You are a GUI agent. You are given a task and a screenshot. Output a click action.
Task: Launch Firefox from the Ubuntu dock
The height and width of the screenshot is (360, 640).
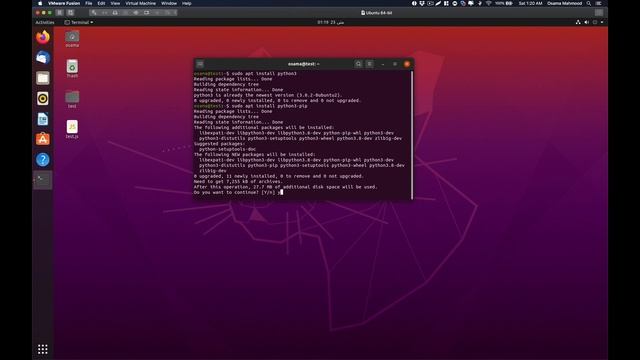pyautogui.click(x=42, y=37)
